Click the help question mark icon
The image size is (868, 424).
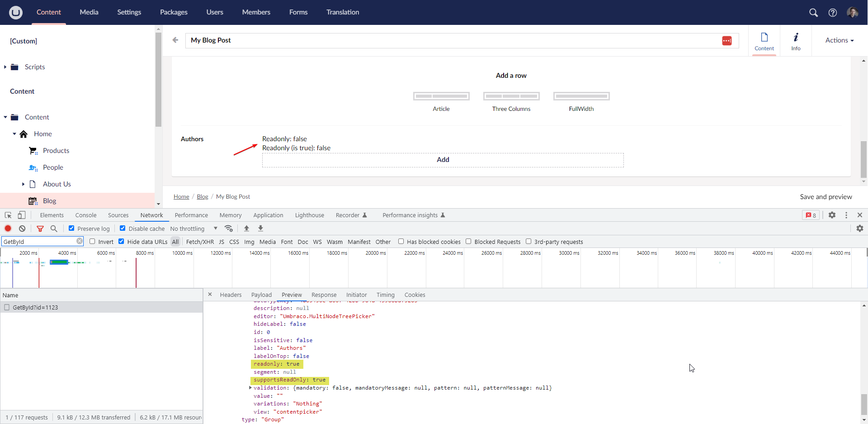(833, 13)
